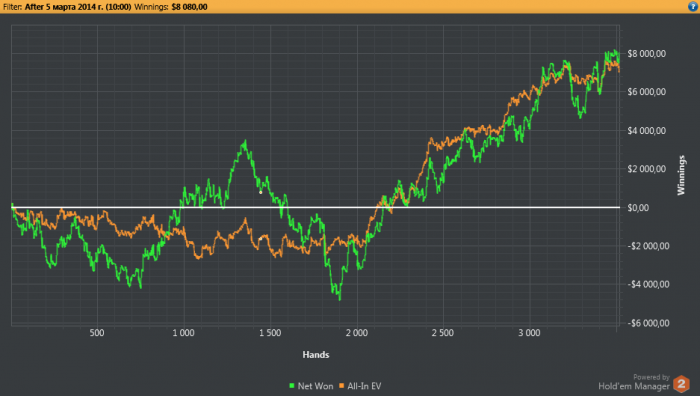This screenshot has height=396, width=700.
Task: Click the 'Powered by' caption text
Action: pos(651,377)
